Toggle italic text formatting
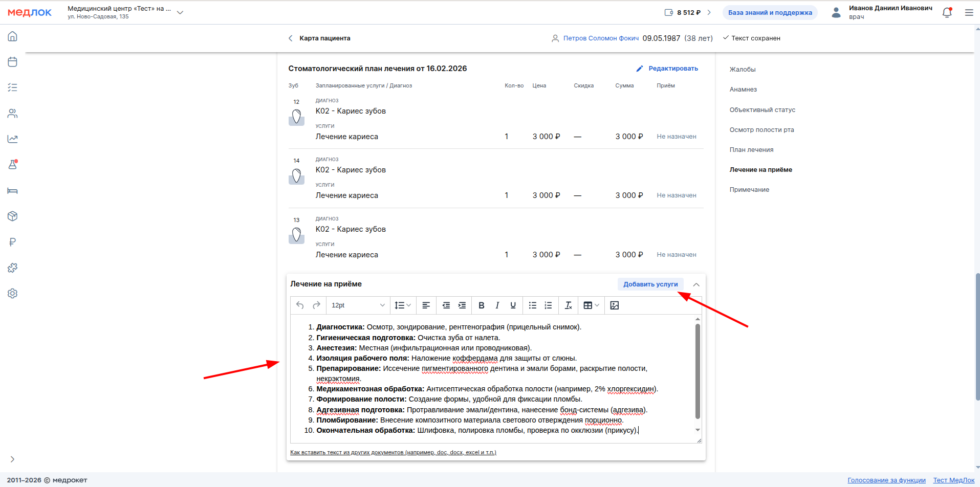 (x=497, y=305)
